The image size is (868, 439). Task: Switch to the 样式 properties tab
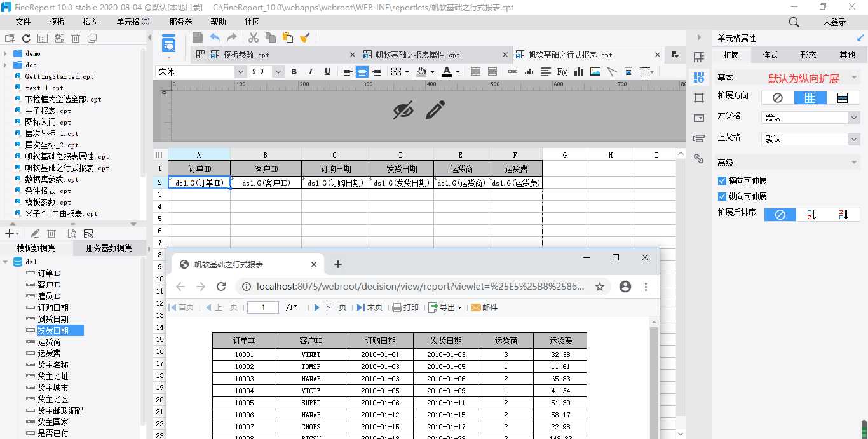tap(770, 55)
